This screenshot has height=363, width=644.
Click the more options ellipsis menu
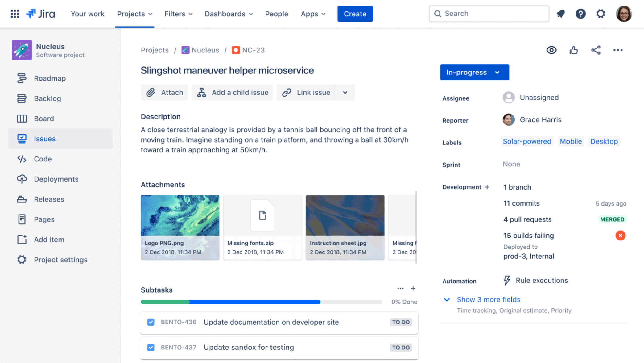(x=618, y=50)
